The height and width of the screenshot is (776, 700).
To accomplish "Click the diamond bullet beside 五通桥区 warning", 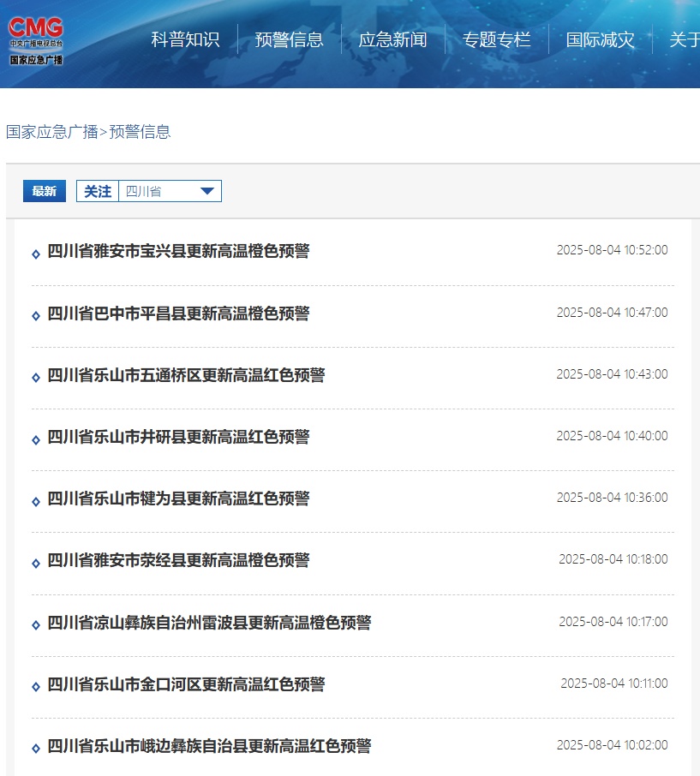I will tap(34, 377).
